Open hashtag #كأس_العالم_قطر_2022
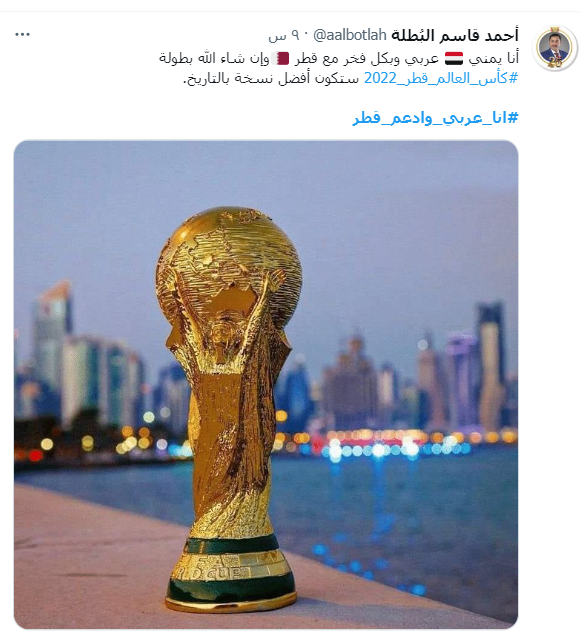This screenshot has width=579, height=635. 441,78
